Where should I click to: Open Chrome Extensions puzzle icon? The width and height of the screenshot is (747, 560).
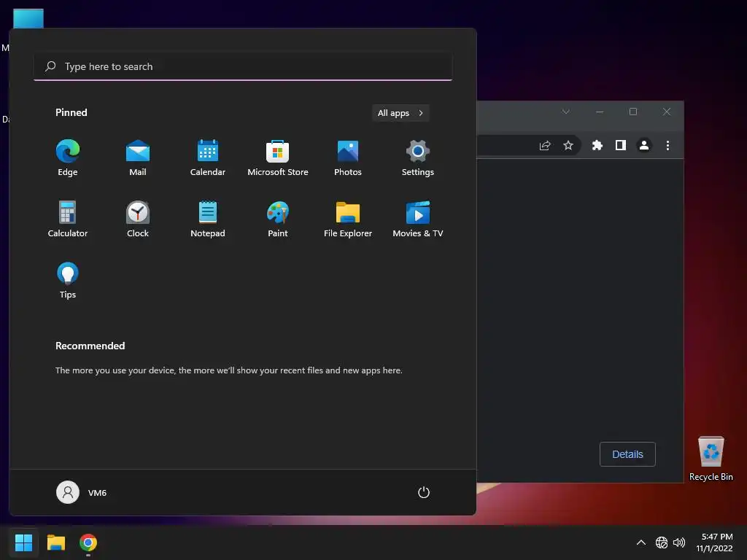(597, 145)
